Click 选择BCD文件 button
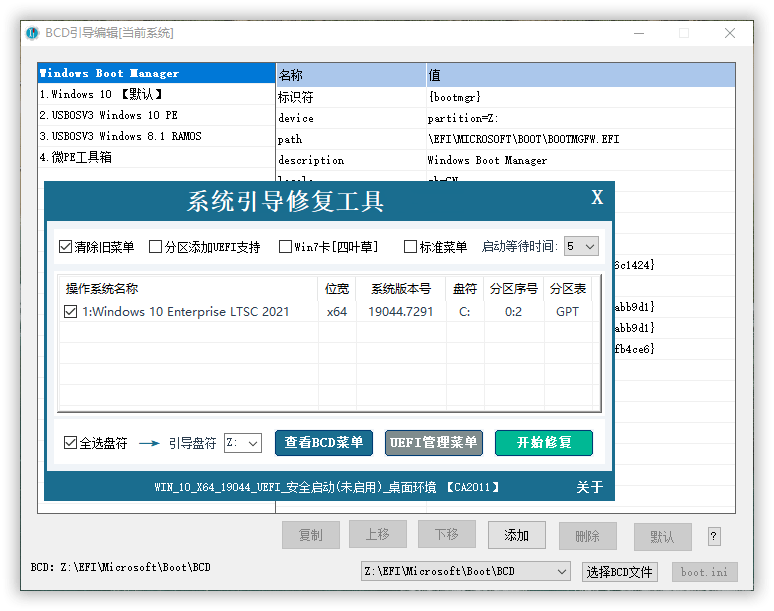Viewport: 774px width, 611px height. pos(619,572)
